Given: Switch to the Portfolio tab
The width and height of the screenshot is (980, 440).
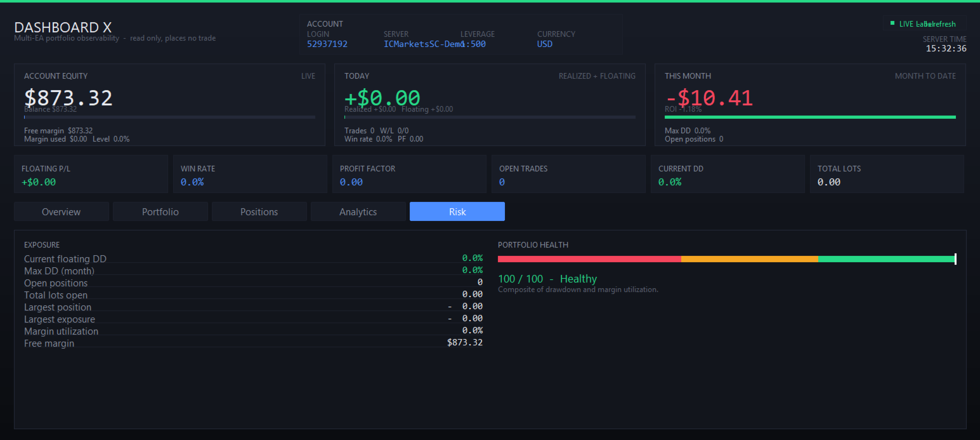Looking at the screenshot, I should coord(160,211).
